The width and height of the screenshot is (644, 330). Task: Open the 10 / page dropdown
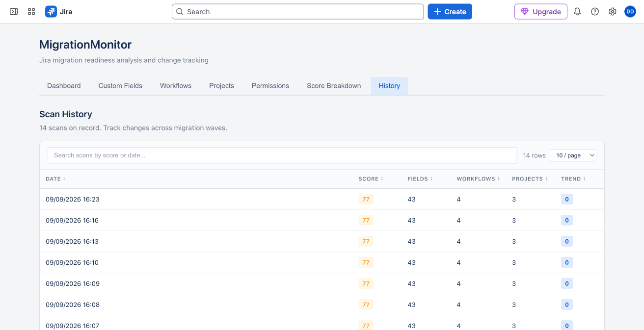click(x=573, y=155)
